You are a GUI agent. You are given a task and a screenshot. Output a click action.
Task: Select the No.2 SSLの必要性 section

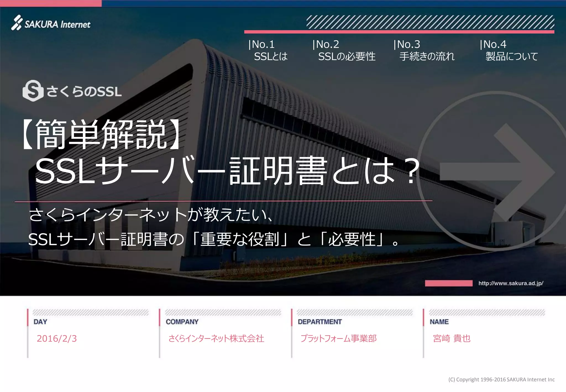[x=344, y=50]
